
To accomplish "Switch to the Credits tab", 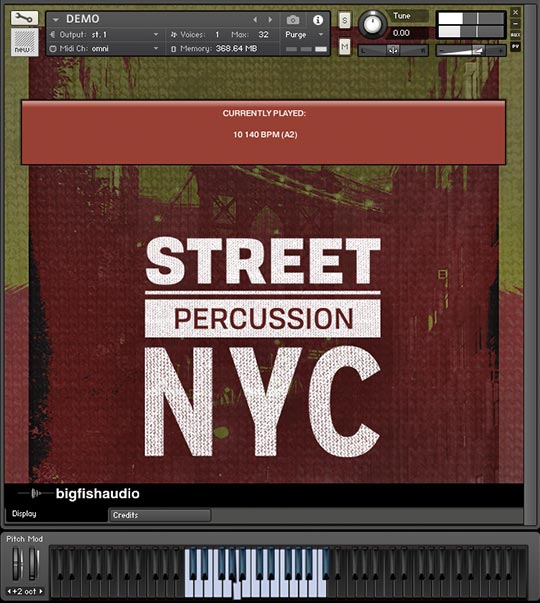I will (x=160, y=515).
